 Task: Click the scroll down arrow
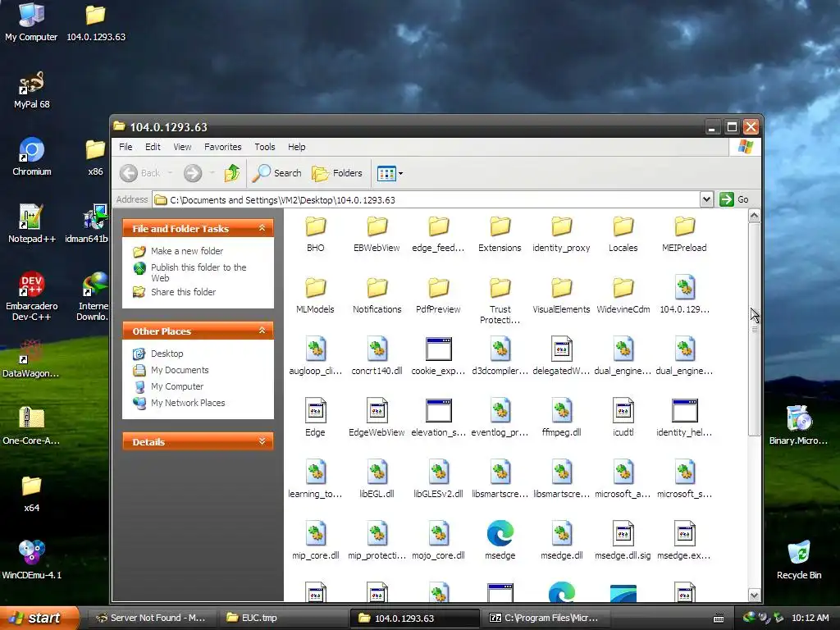(755, 595)
